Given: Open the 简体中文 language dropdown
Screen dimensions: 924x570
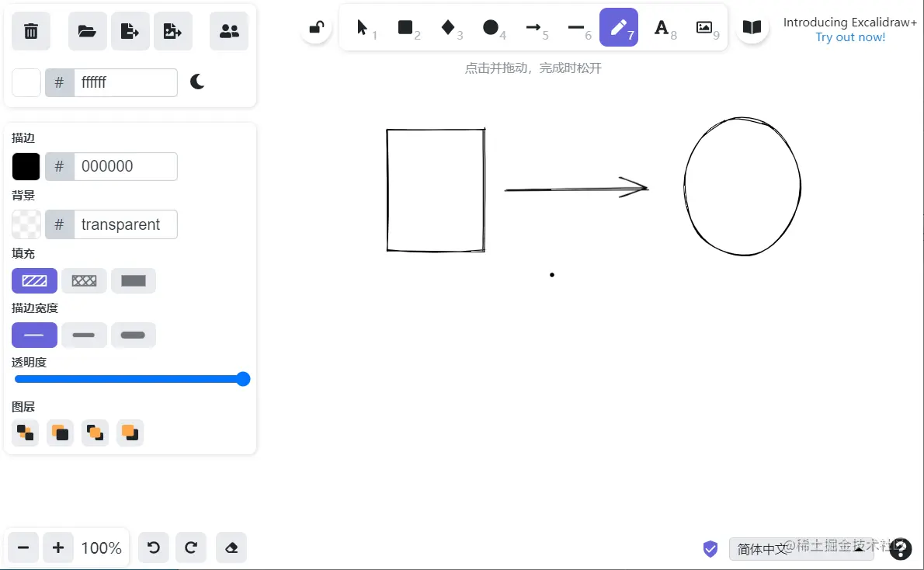Looking at the screenshot, I should (801, 549).
